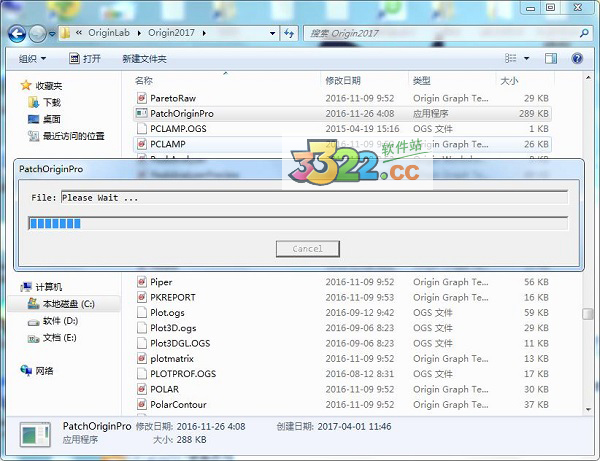Click the POLAR file icon
This screenshot has height=461, width=600.
[142, 389]
